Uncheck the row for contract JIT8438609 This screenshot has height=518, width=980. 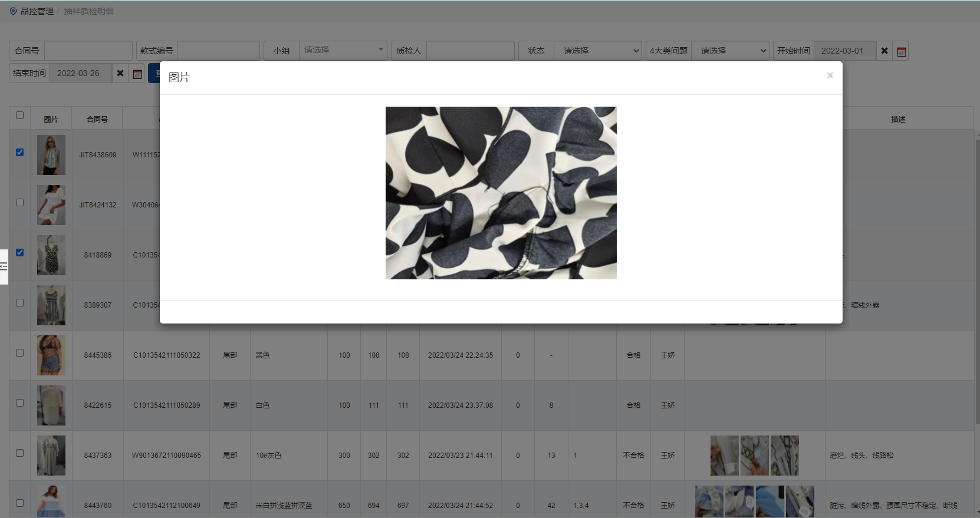[19, 153]
